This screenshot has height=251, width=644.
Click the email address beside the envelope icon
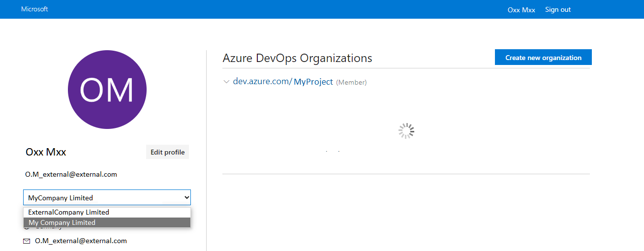[x=81, y=241]
